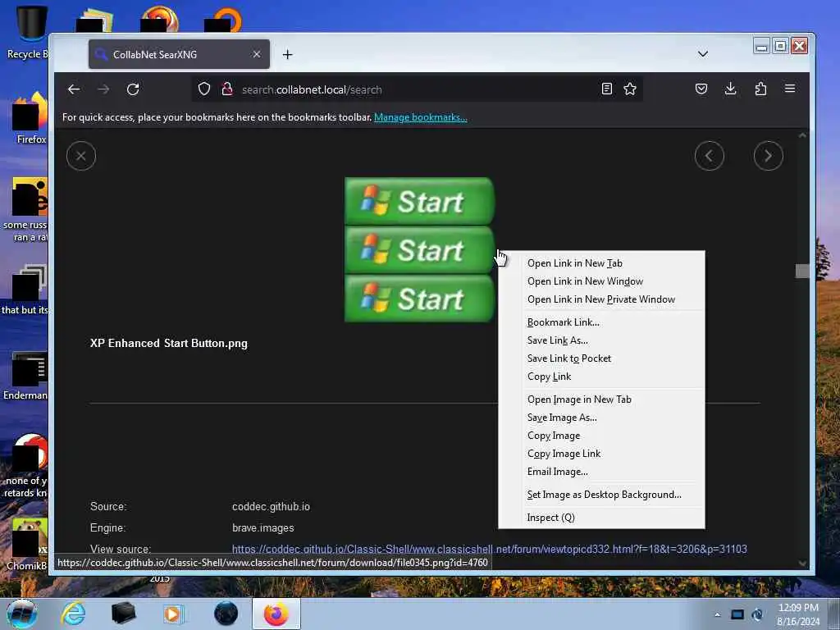840x630 pixels.
Task: Open the Firefox desktop shortcut
Action: (x=30, y=118)
